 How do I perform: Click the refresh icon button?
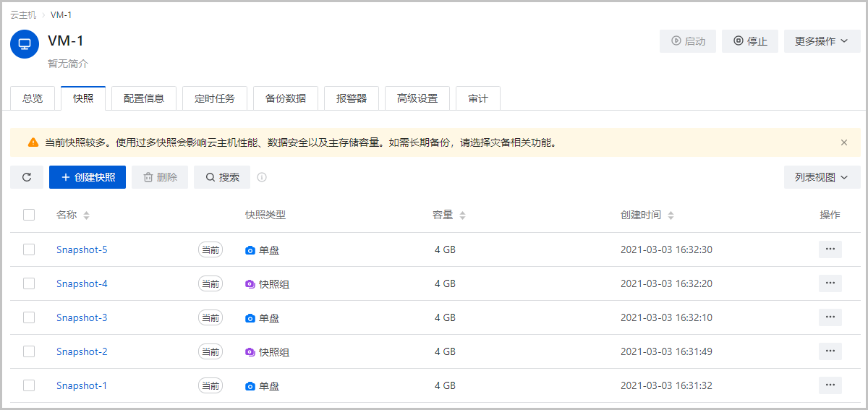(x=27, y=177)
